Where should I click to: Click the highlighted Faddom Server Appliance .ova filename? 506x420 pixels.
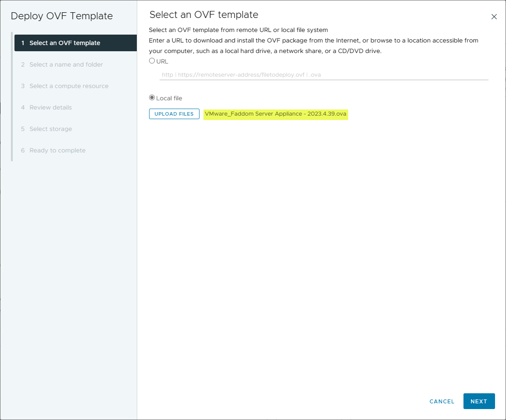tap(275, 114)
